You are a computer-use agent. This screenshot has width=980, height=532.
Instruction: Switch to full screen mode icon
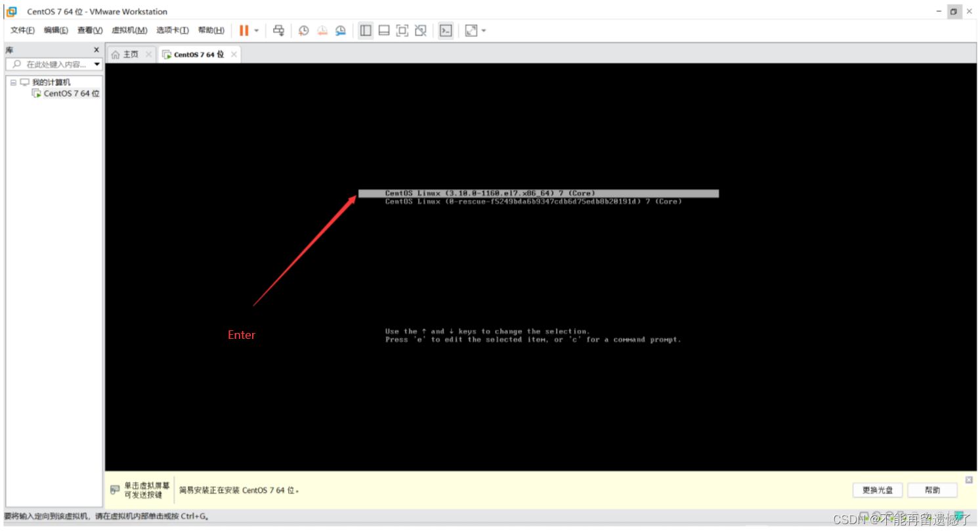click(402, 30)
